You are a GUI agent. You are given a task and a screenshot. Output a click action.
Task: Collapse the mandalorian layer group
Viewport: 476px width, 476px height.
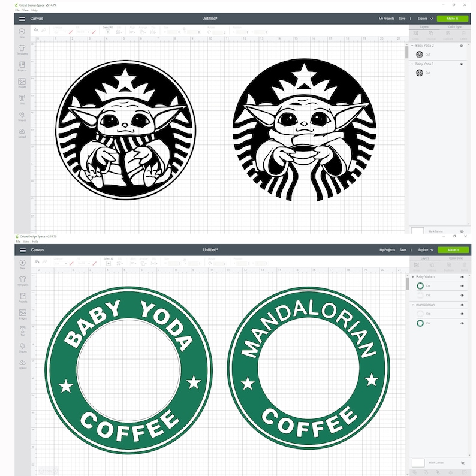tap(413, 305)
